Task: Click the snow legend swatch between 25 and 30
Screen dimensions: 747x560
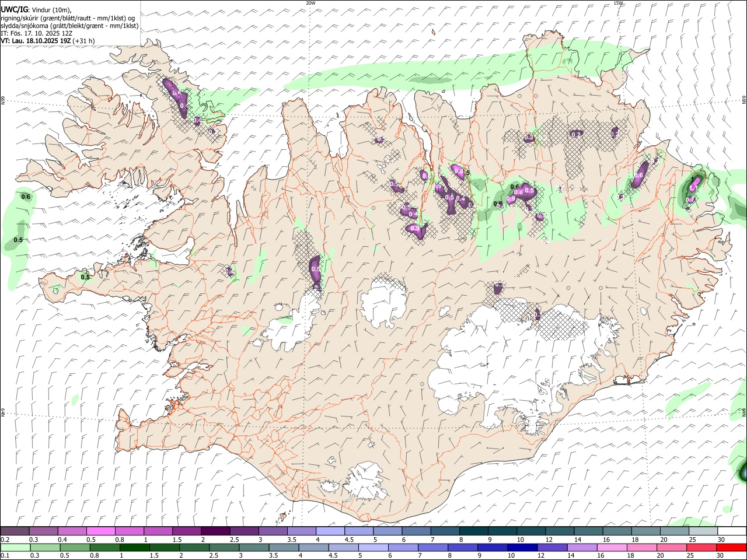Action: click(x=703, y=531)
